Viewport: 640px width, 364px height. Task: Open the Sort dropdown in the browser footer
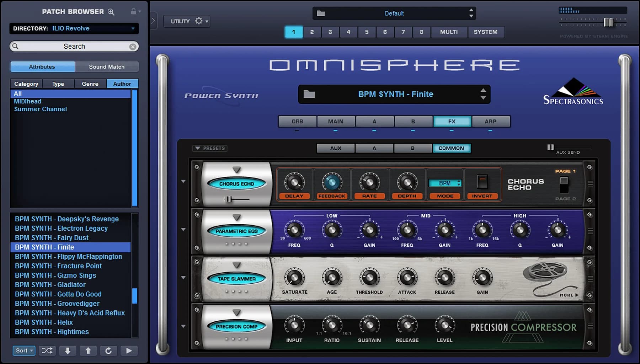point(23,350)
